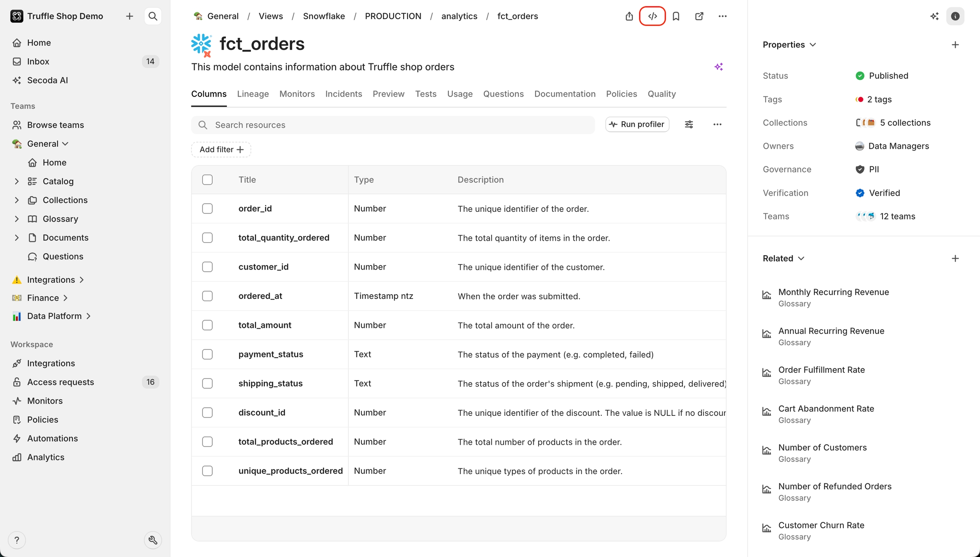Click the wrench tool icon at bottom left
The image size is (980, 557).
(153, 540)
